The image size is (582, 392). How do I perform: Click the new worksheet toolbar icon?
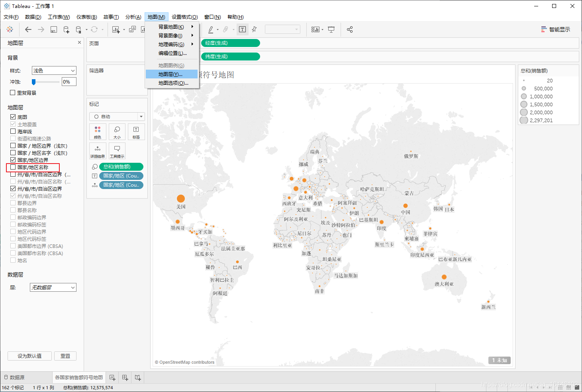click(x=116, y=29)
